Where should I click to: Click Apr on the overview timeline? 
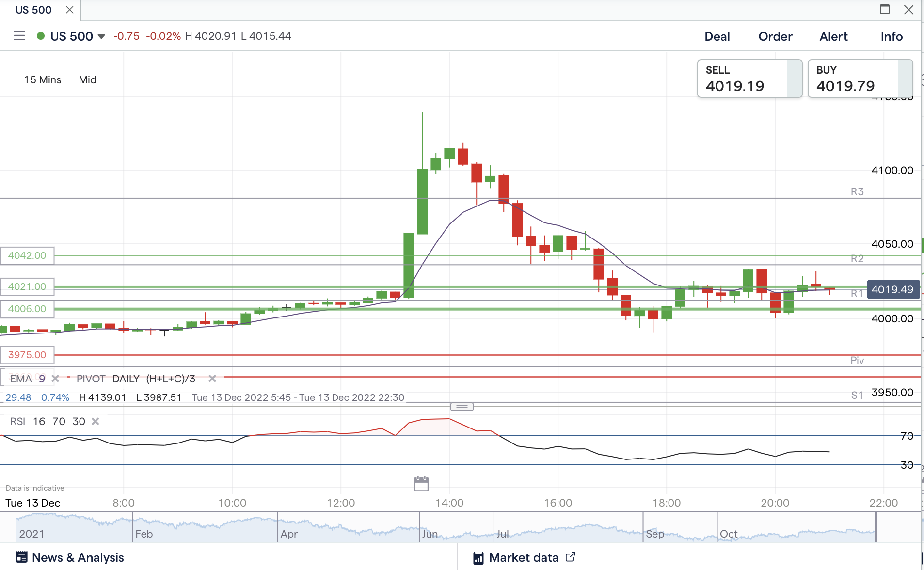(289, 534)
